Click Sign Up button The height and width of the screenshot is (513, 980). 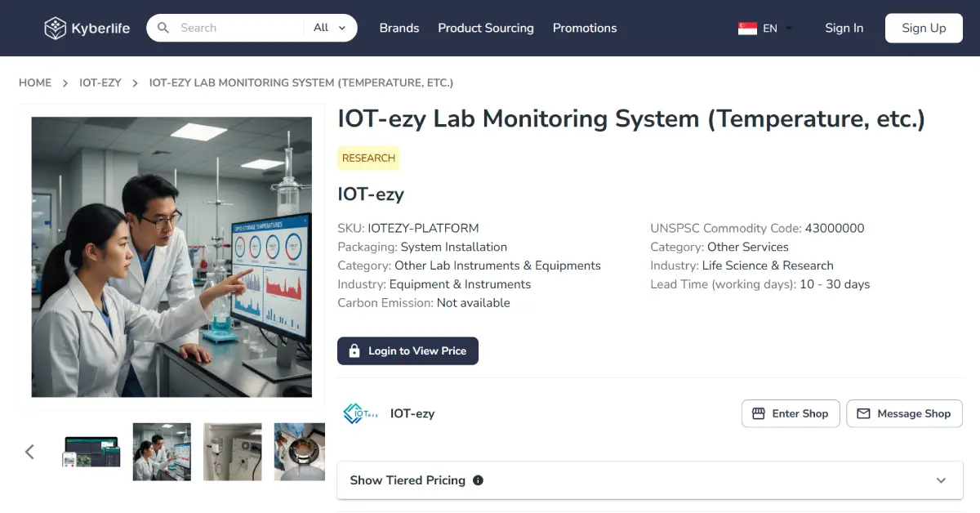pyautogui.click(x=924, y=28)
